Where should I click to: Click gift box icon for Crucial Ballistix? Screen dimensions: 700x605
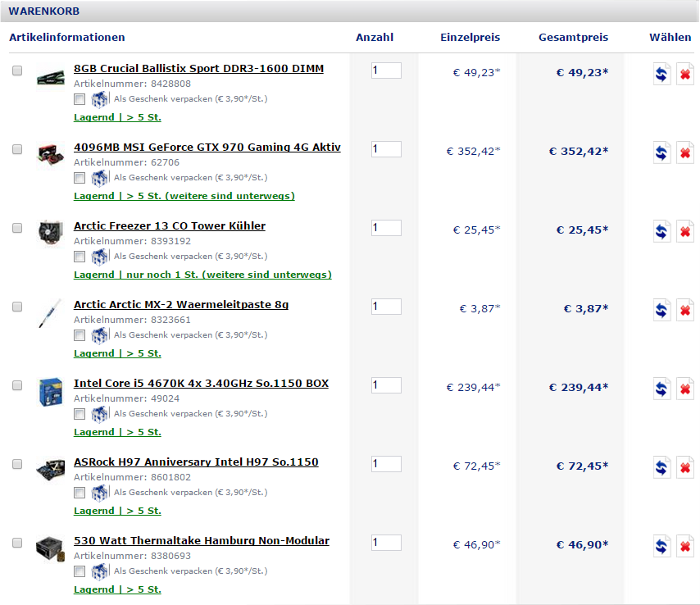(100, 99)
